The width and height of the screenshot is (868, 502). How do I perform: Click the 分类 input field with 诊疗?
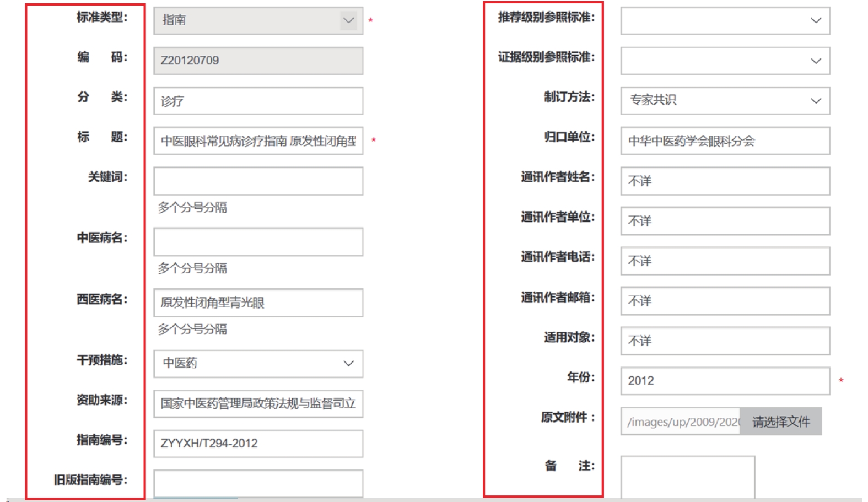pos(258,101)
